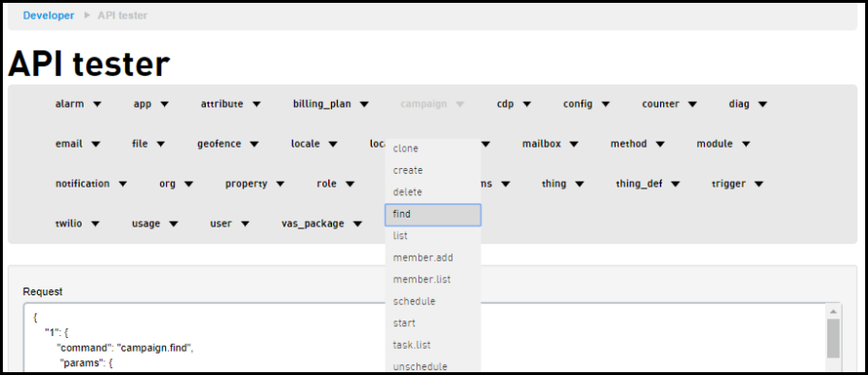Click the arrow beside trigger
The height and width of the screenshot is (375, 868).
pyautogui.click(x=758, y=184)
